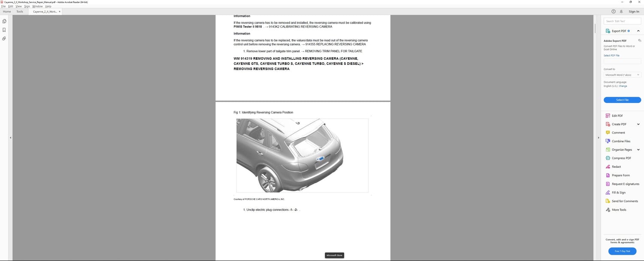This screenshot has height=261, width=644.
Task: Close the Cayenne_2_II_Work... document tab
Action: coord(60,12)
